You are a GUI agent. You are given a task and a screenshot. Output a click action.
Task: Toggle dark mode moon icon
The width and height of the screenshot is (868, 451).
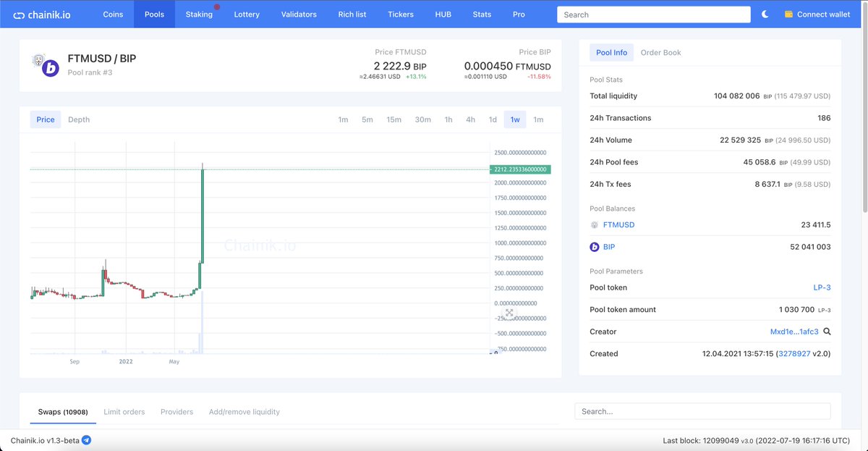point(765,14)
